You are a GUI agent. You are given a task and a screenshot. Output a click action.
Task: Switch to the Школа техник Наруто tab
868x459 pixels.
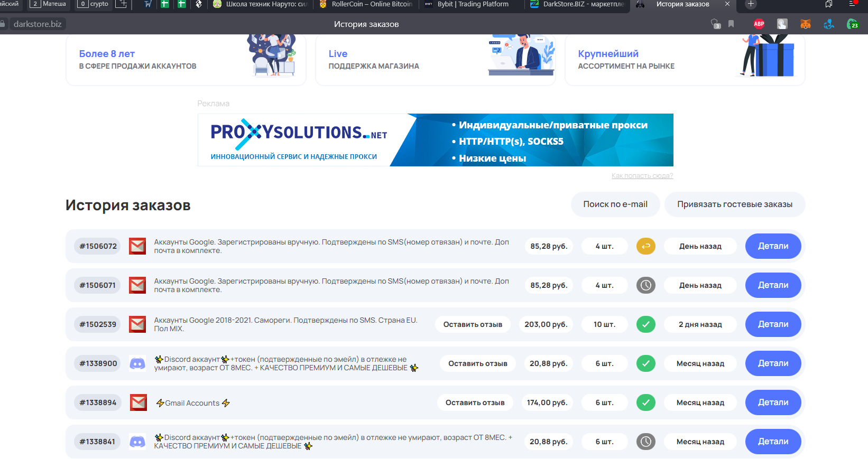(260, 4)
